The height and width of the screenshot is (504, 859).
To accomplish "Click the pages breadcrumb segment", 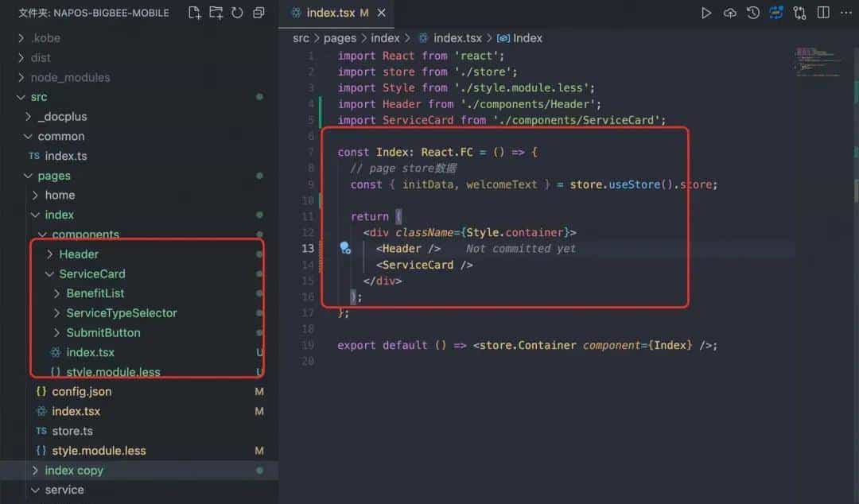I will 340,38.
